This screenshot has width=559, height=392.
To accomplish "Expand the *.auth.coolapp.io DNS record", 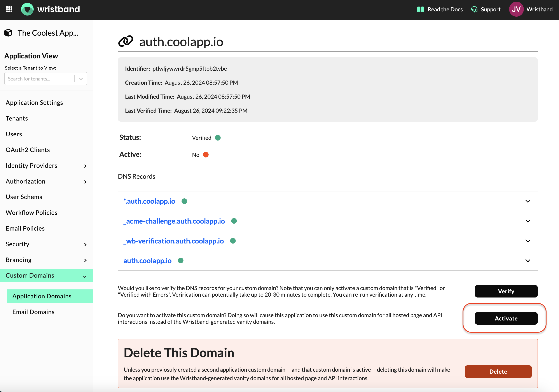I will [x=528, y=201].
